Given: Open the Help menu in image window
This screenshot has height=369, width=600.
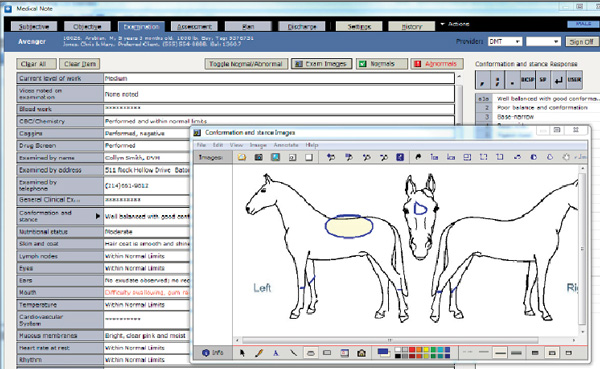Looking at the screenshot, I should [x=312, y=145].
